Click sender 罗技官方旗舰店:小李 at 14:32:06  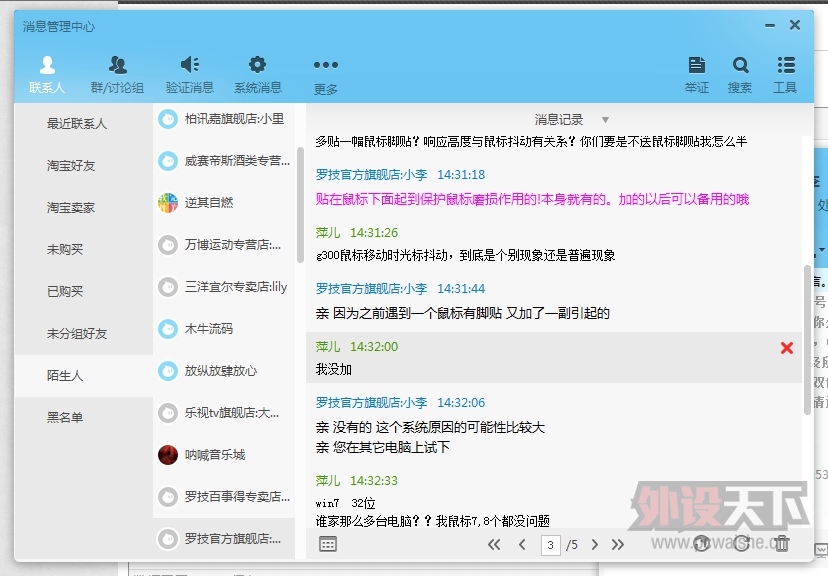point(371,403)
